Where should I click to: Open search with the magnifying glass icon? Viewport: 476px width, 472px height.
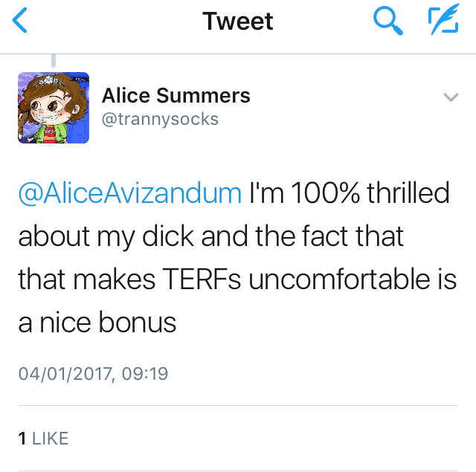(x=387, y=21)
